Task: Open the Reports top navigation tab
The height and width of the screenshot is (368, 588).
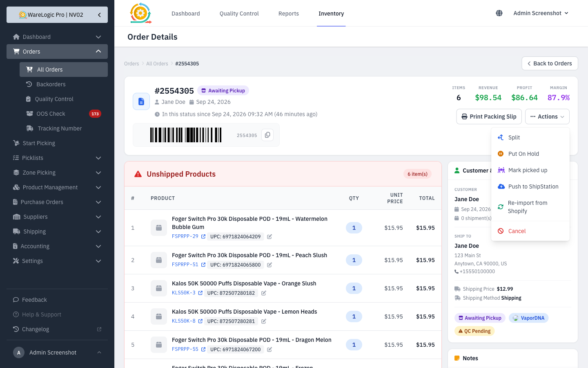Action: click(289, 13)
